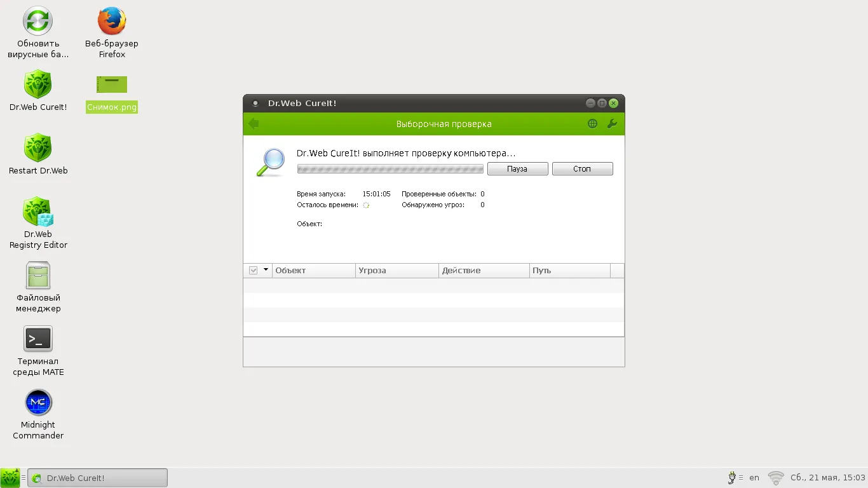The width and height of the screenshot is (868, 488).
Task: Click the Restart Dr.Web desktop icon
Action: pos(37,149)
